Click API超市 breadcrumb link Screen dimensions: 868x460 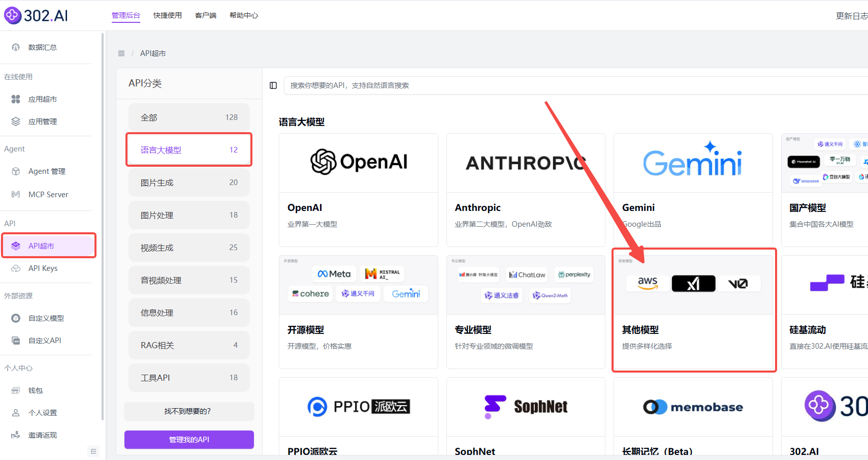point(153,53)
